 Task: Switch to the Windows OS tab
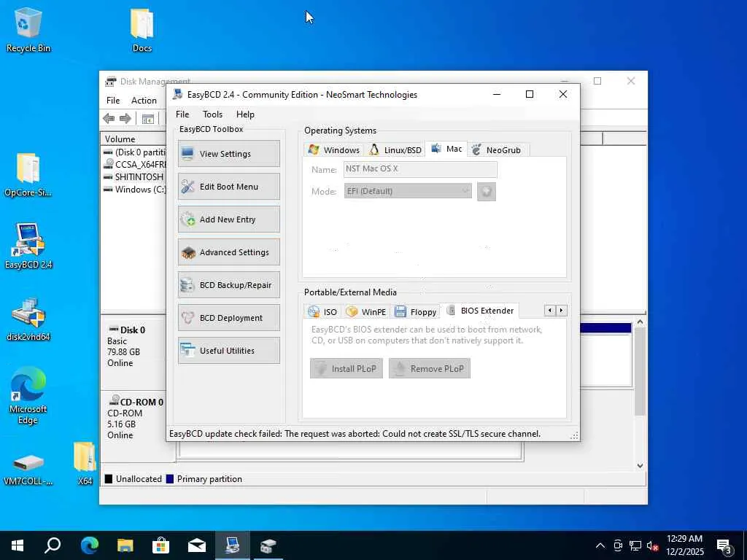point(334,149)
